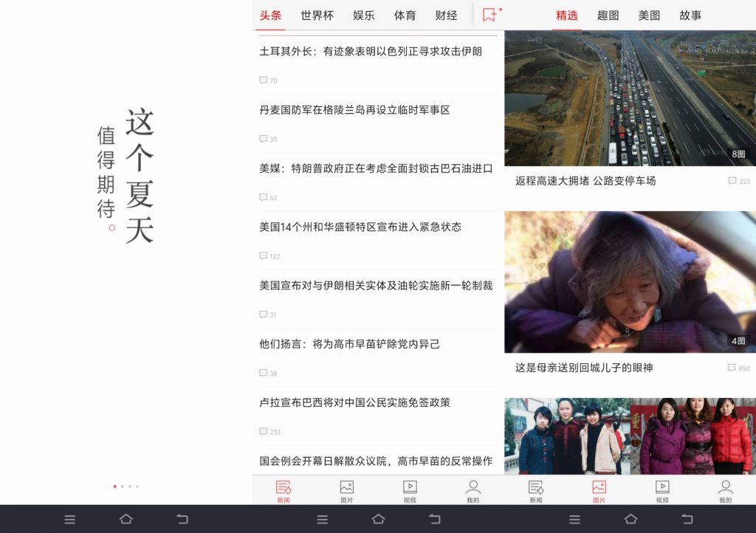
Task: View the elderly mother photo album
Action: 630,282
